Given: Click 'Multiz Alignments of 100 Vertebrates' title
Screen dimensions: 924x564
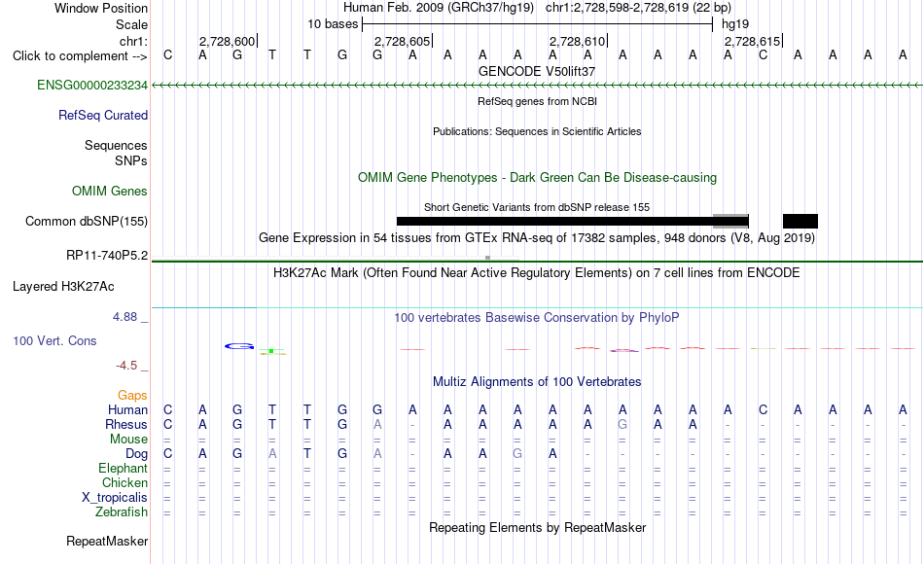Looking at the screenshot, I should click(537, 382).
